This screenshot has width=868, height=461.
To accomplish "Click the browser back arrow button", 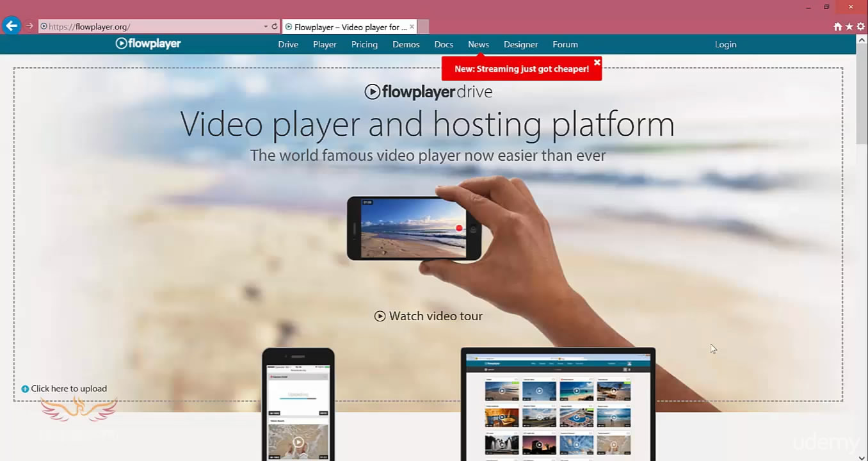I will pyautogui.click(x=12, y=26).
